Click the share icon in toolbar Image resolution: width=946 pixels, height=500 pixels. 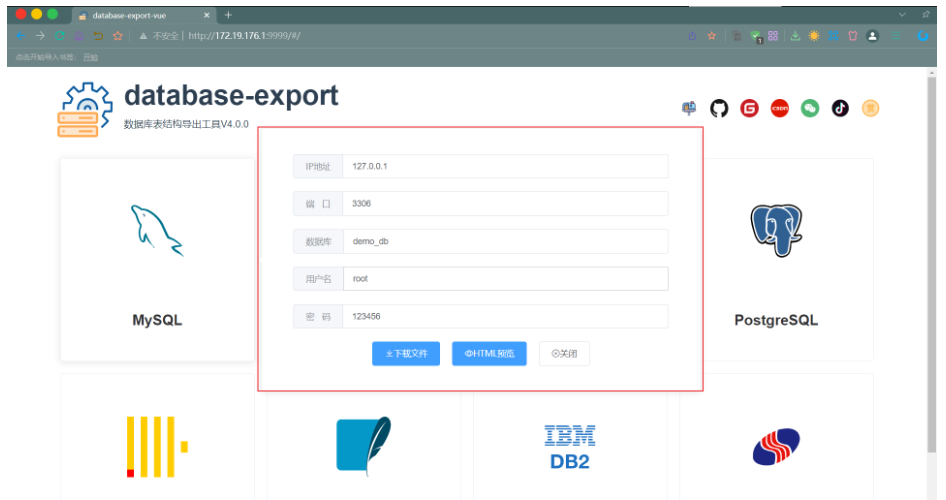pyautogui.click(x=693, y=36)
